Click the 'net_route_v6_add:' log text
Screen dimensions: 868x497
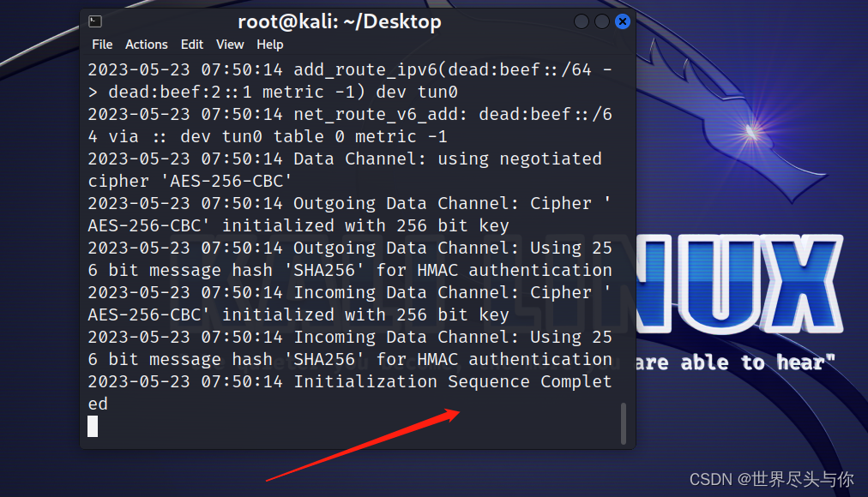[x=380, y=115]
